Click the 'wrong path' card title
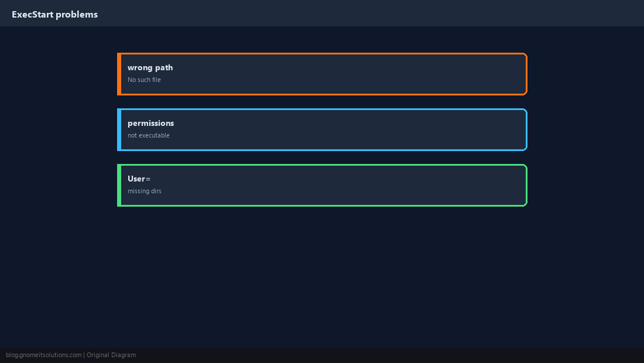 pos(150,68)
